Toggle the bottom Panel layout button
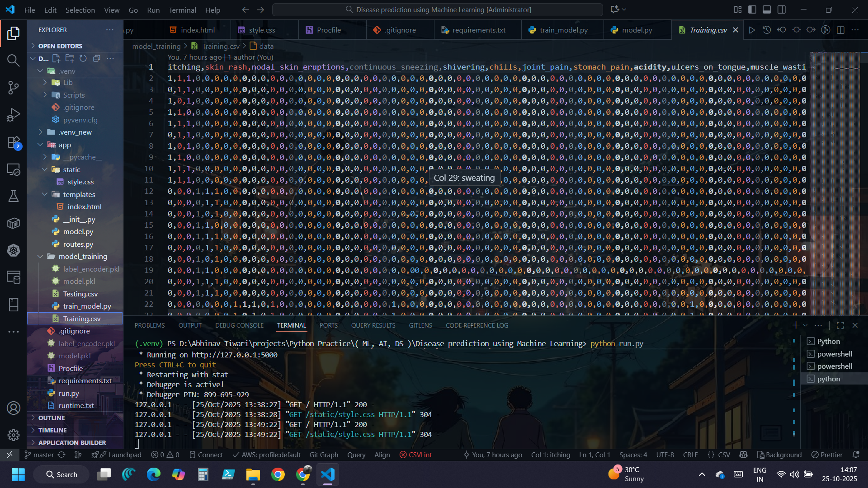 (x=767, y=9)
